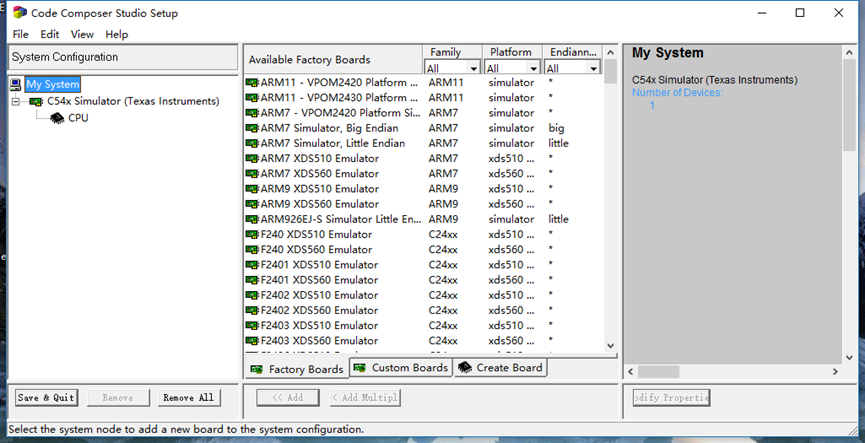The height and width of the screenshot is (443, 865).
Task: Click board icon of F2402 XDS560 Emulator
Action: [x=252, y=310]
